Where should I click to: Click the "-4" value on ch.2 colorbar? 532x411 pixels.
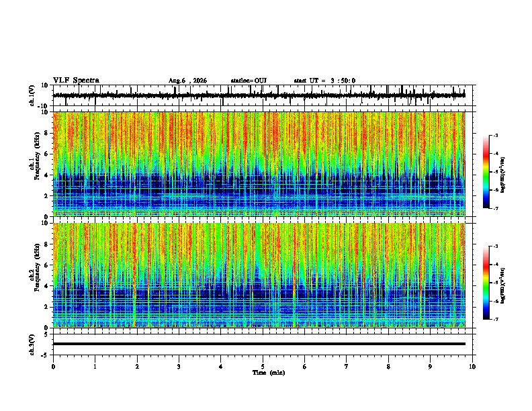(x=496, y=265)
